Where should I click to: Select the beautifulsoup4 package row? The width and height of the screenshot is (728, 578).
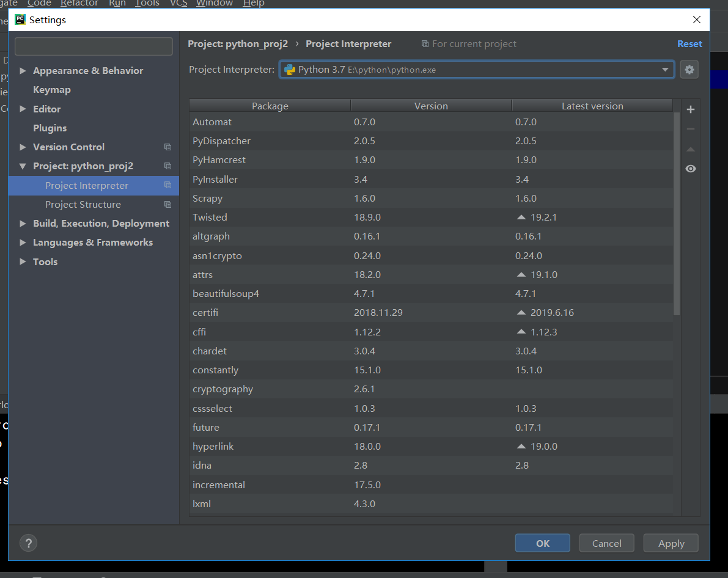[432, 294]
